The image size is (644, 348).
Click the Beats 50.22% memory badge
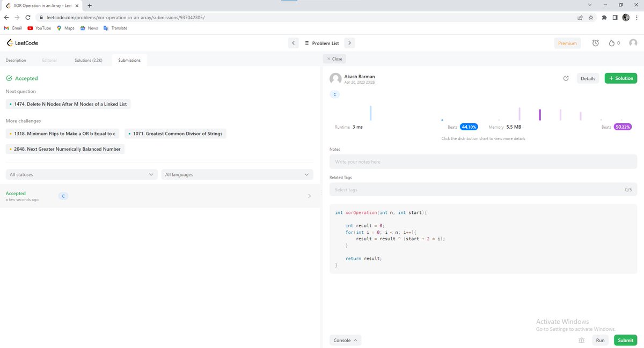tap(623, 127)
